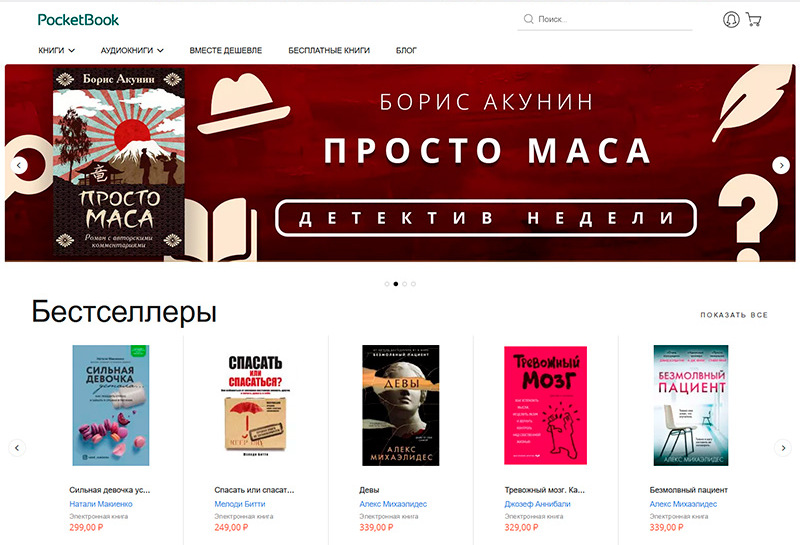
Task: Open the ВМЕСТЕ ДЕШЕВЛЕ menu item
Action: click(226, 51)
